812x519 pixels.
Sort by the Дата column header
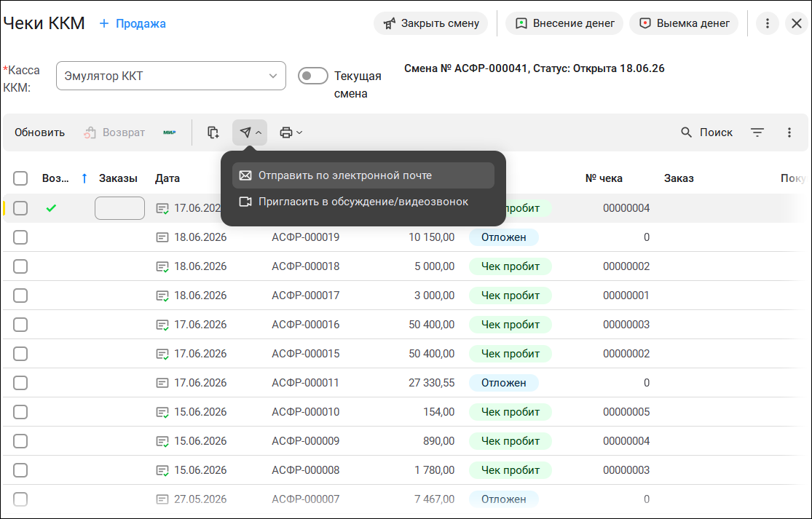click(167, 178)
